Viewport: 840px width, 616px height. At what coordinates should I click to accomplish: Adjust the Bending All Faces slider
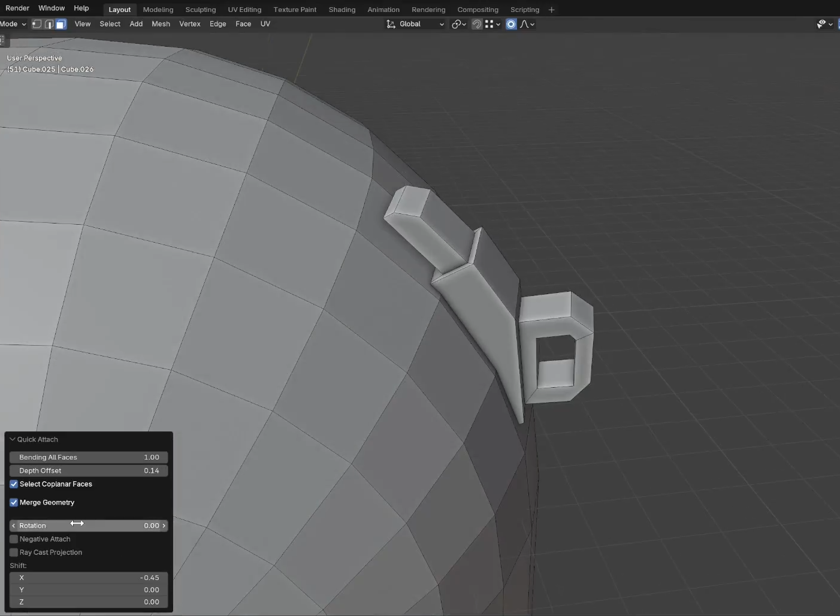(x=89, y=457)
